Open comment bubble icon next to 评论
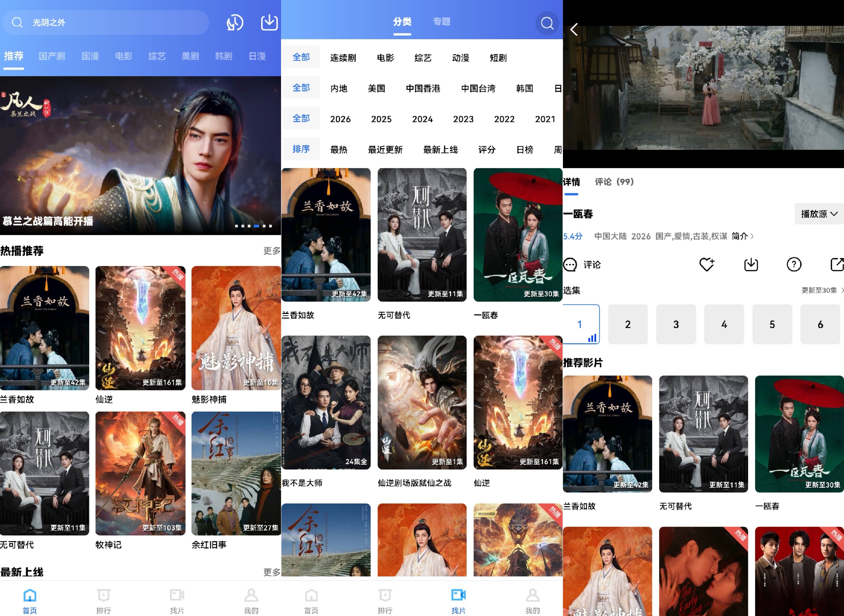The width and height of the screenshot is (844, 616). click(x=570, y=264)
